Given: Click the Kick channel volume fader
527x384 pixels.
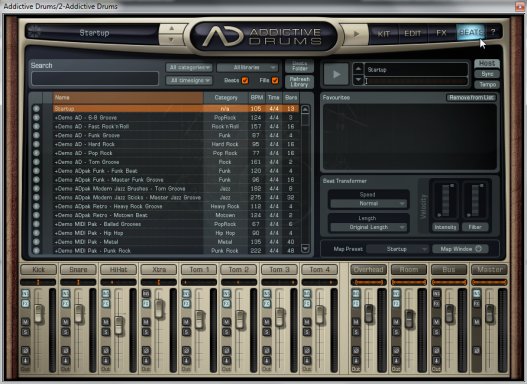Looking at the screenshot, I should tap(39, 313).
